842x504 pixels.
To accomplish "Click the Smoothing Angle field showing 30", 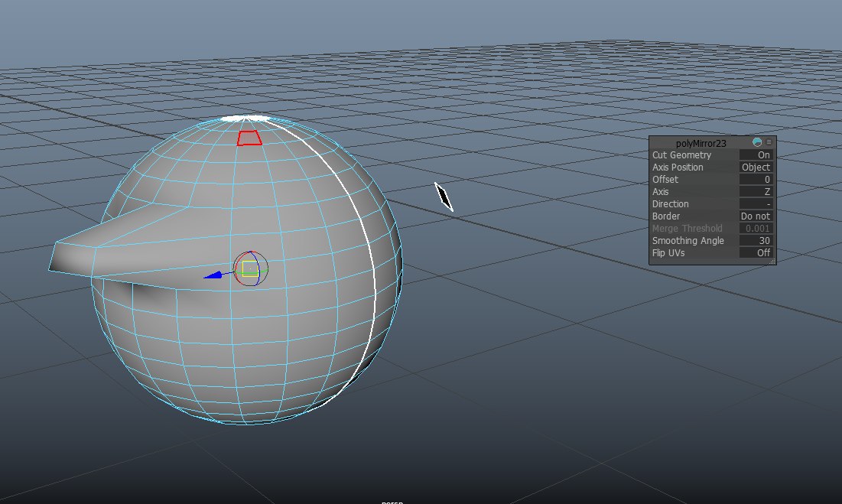I will 756,240.
